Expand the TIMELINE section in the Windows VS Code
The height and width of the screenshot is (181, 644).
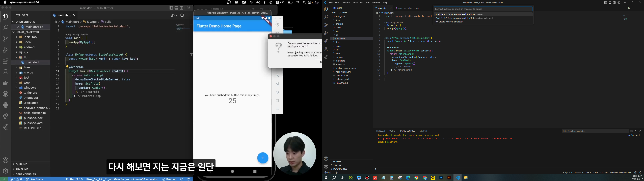[351, 165]
